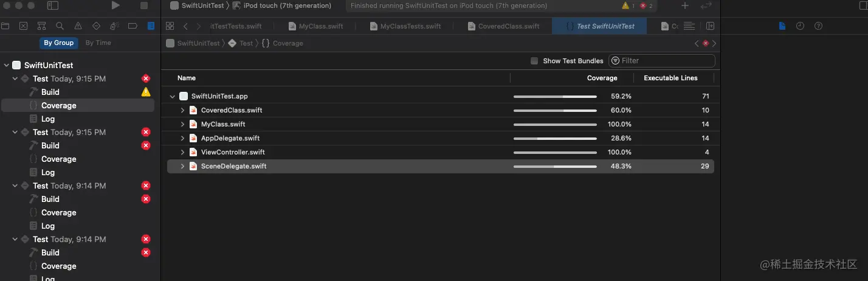This screenshot has height=281, width=868.
Task: Expand ViewController.swift coverage row
Action: [x=182, y=152]
